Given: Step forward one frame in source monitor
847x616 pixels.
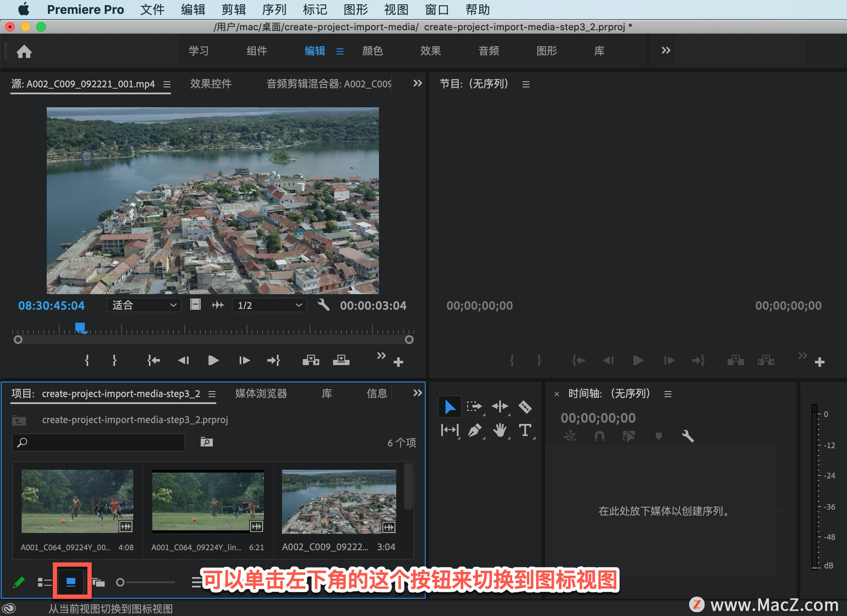Looking at the screenshot, I should [x=244, y=361].
